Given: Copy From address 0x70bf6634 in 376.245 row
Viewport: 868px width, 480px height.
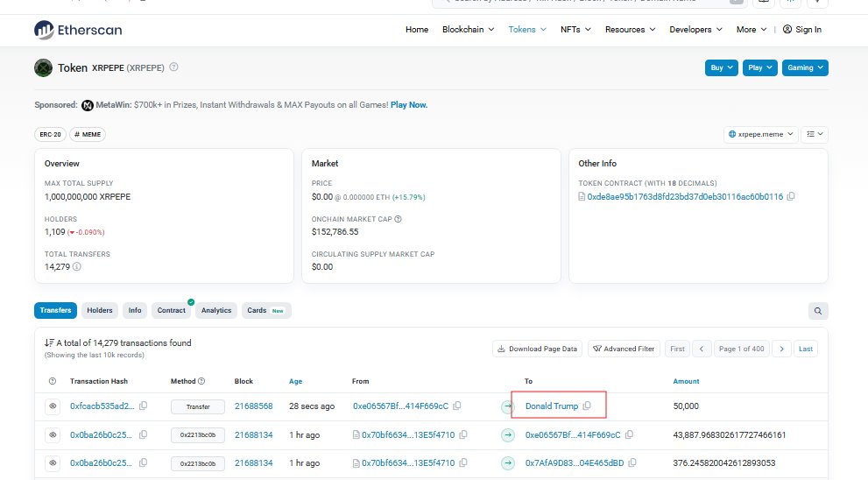Looking at the screenshot, I should (463, 462).
